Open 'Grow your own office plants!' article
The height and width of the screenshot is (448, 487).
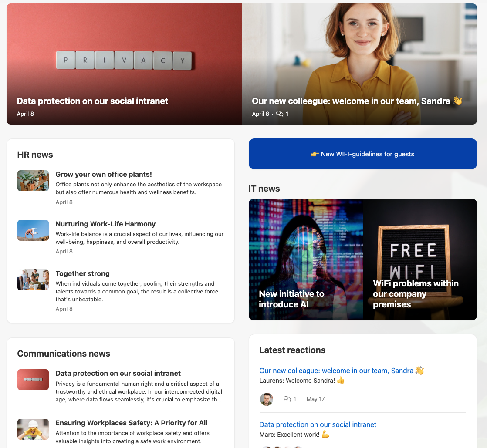tap(104, 175)
